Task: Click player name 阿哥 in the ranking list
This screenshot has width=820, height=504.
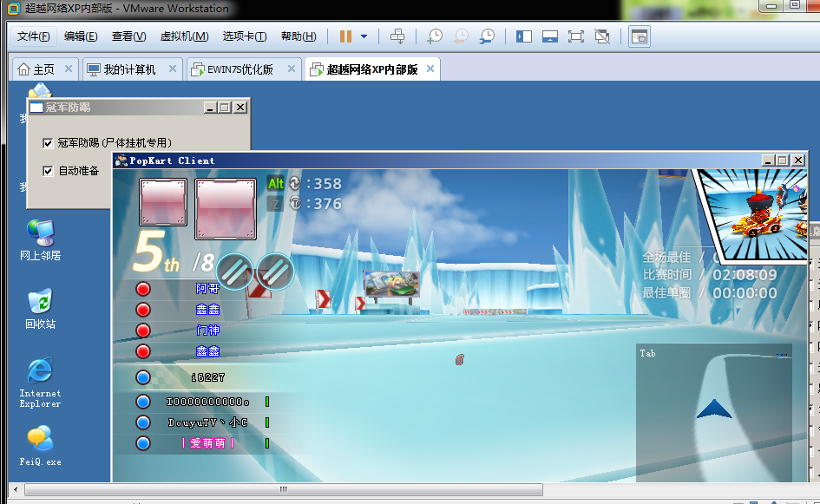Action: (207, 289)
